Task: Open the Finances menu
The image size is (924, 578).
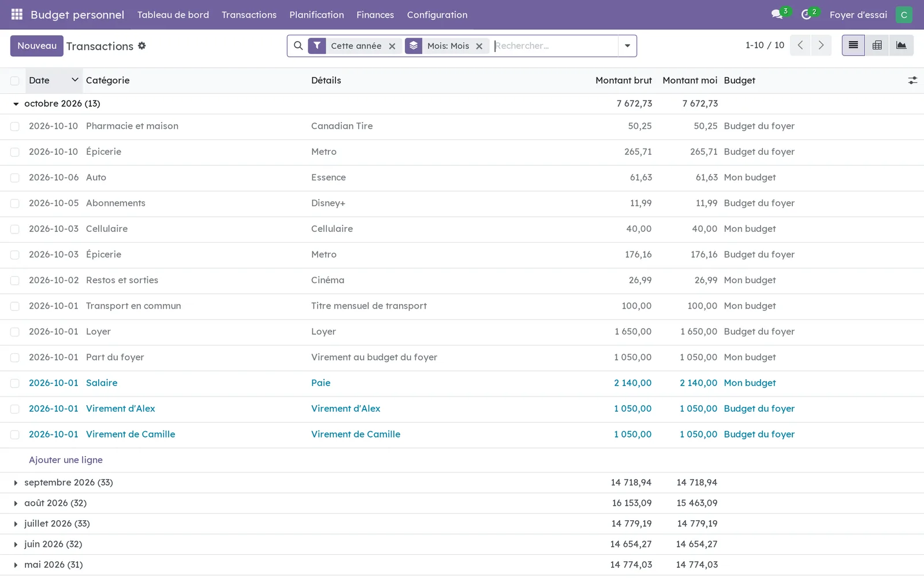Action: click(x=375, y=14)
